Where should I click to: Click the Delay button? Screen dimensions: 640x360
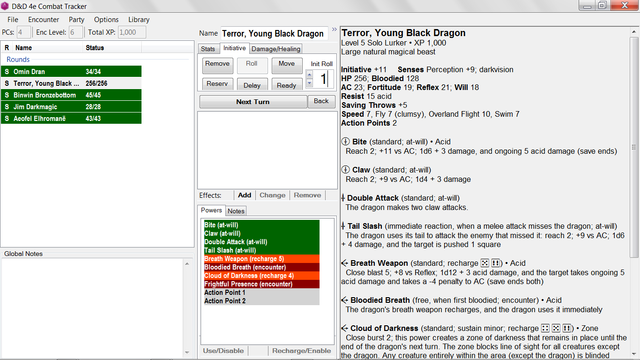252,84
